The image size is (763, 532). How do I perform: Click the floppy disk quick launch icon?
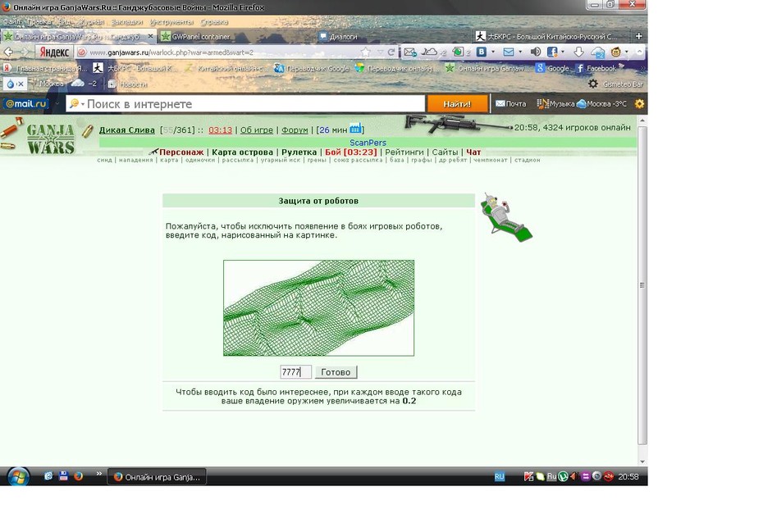[x=63, y=476]
